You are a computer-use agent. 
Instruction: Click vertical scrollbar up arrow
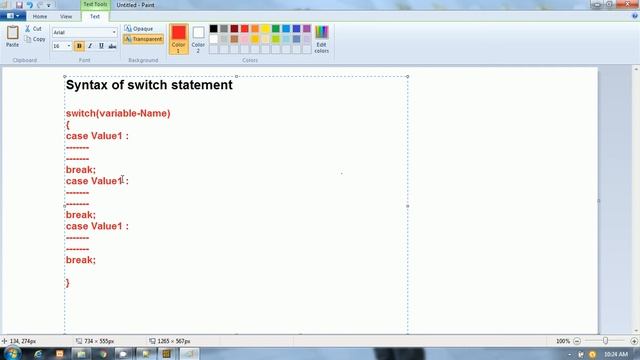(636, 69)
